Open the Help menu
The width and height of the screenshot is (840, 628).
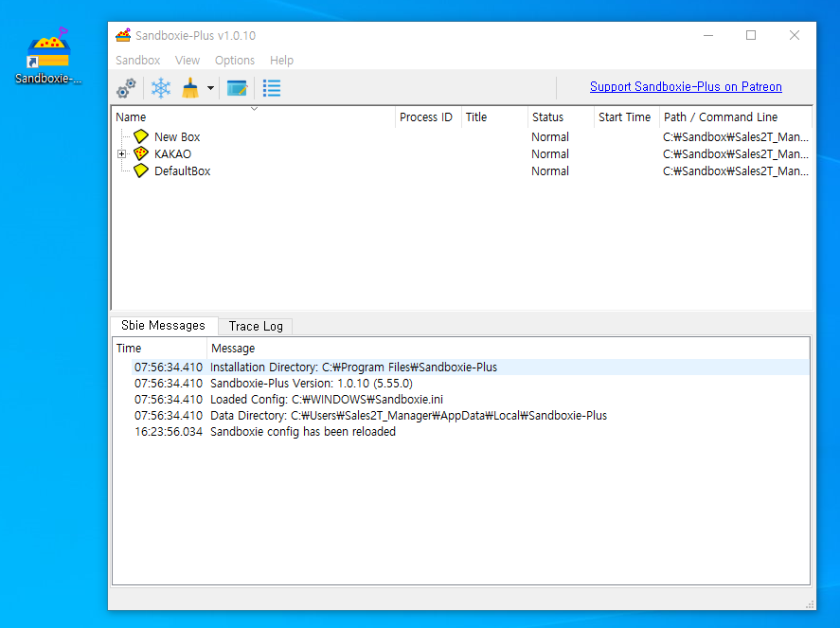281,60
